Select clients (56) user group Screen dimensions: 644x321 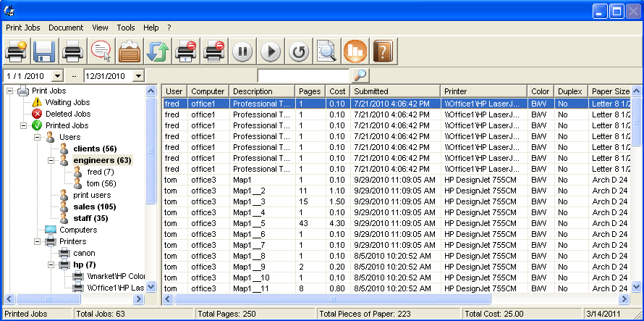coord(95,149)
